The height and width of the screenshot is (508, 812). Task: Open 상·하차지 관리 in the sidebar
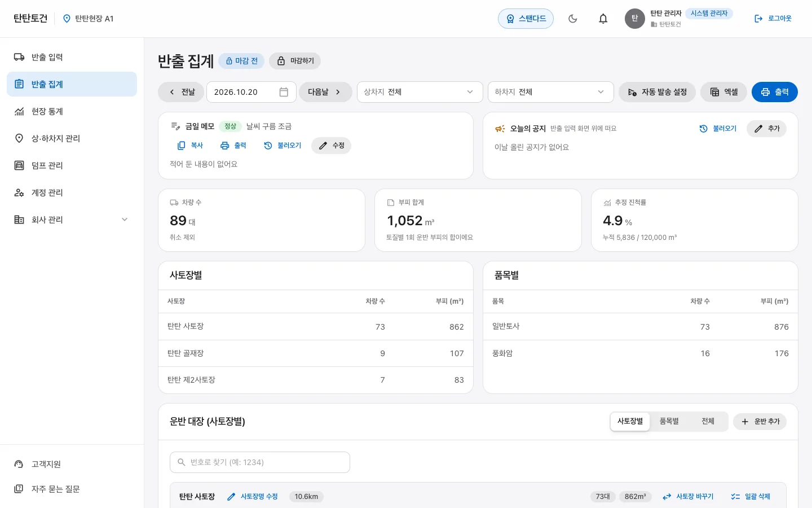(x=72, y=138)
